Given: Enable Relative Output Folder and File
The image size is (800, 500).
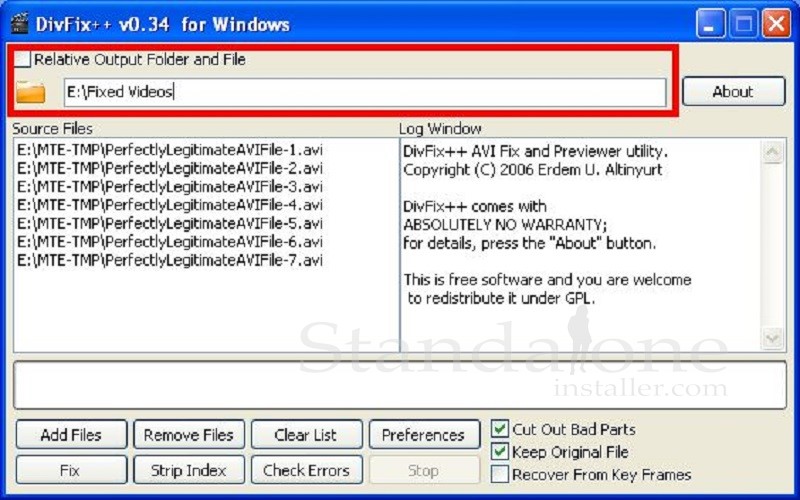Looking at the screenshot, I should point(22,59).
